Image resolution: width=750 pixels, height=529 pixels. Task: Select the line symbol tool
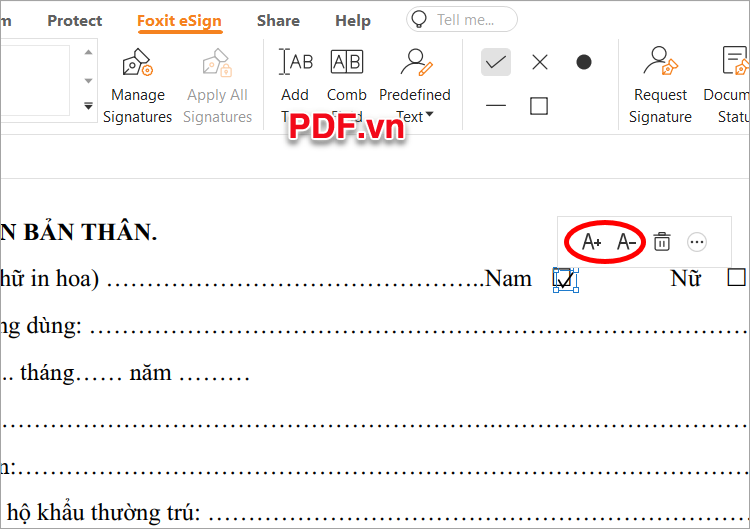point(496,105)
